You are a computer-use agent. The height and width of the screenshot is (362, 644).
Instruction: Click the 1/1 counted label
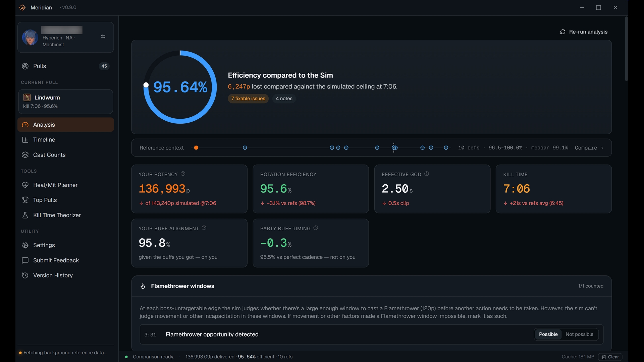coord(591,286)
